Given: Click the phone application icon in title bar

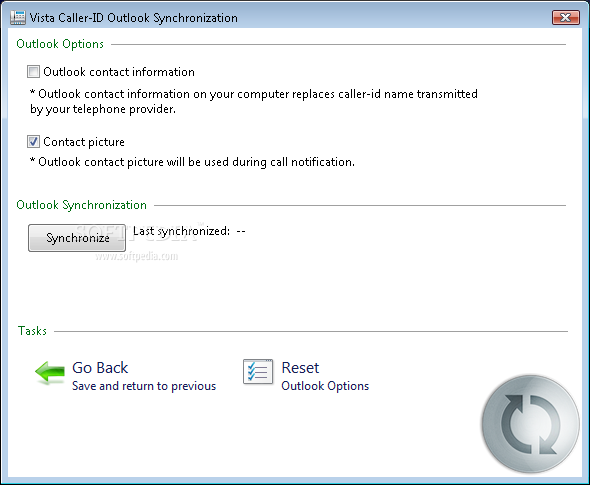Looking at the screenshot, I should pos(18,18).
